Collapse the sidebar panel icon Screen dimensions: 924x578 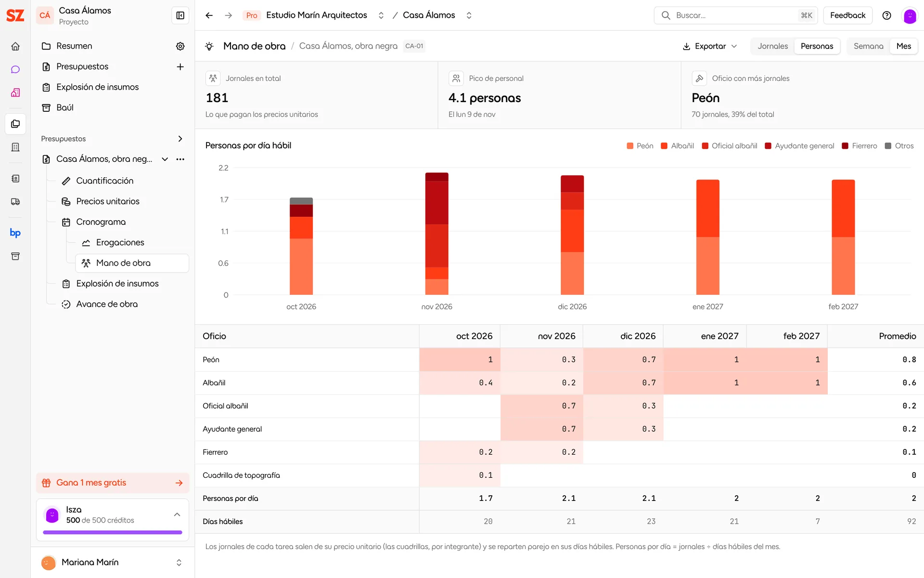point(180,15)
